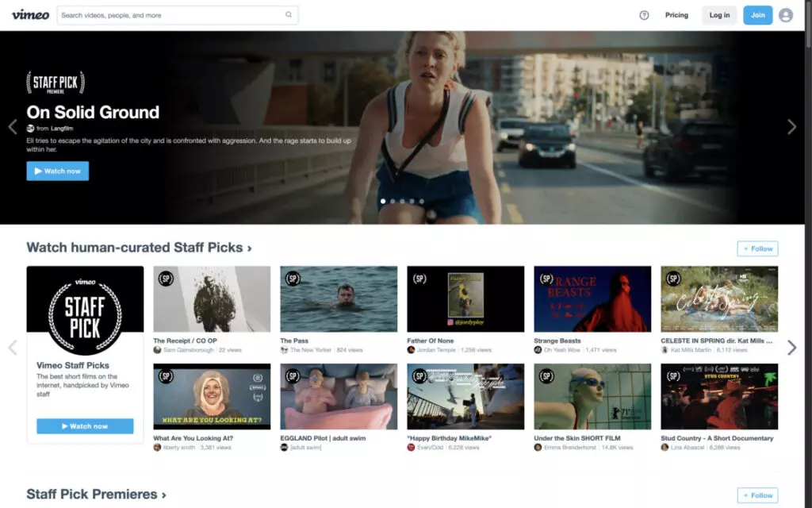Select the third carousel dot
812x508 pixels.
pyautogui.click(x=402, y=201)
